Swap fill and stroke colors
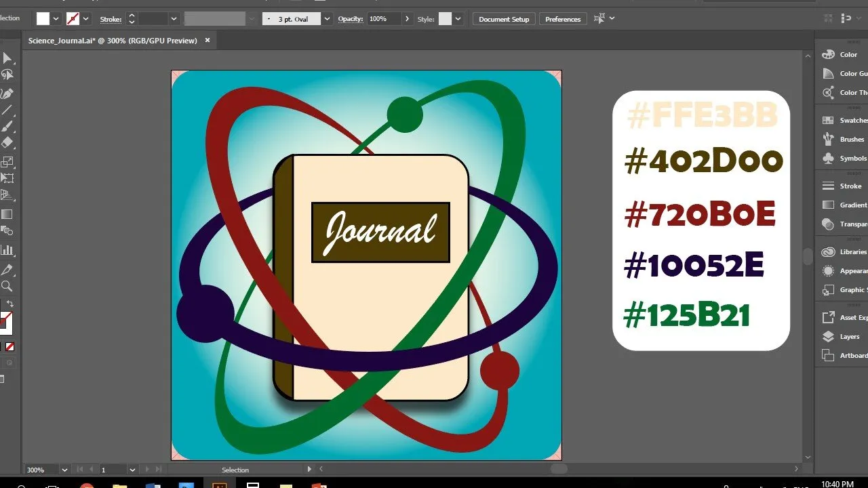 pyautogui.click(x=9, y=304)
